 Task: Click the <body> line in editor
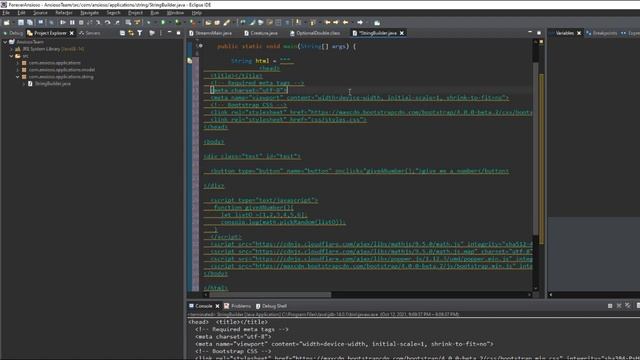tap(213, 142)
